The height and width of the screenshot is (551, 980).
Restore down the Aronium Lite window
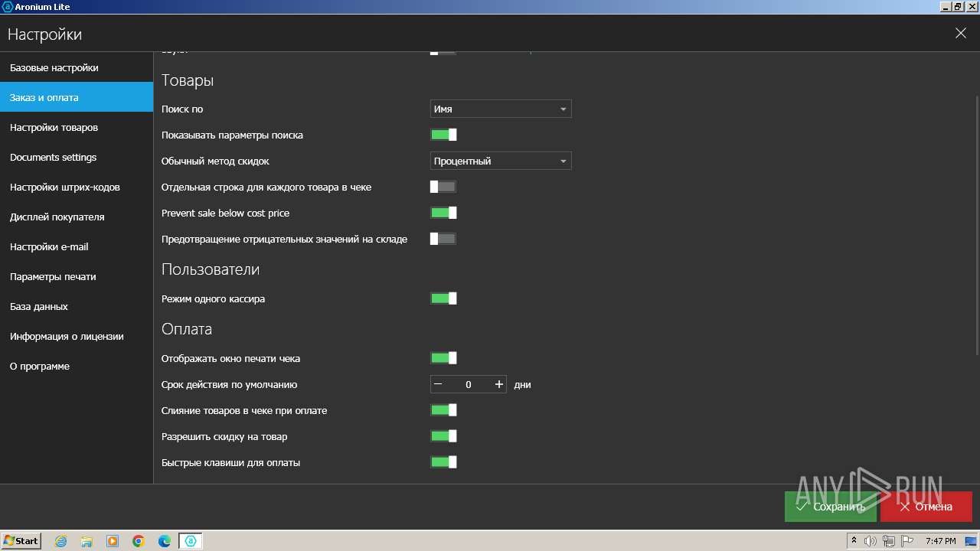coord(958,6)
